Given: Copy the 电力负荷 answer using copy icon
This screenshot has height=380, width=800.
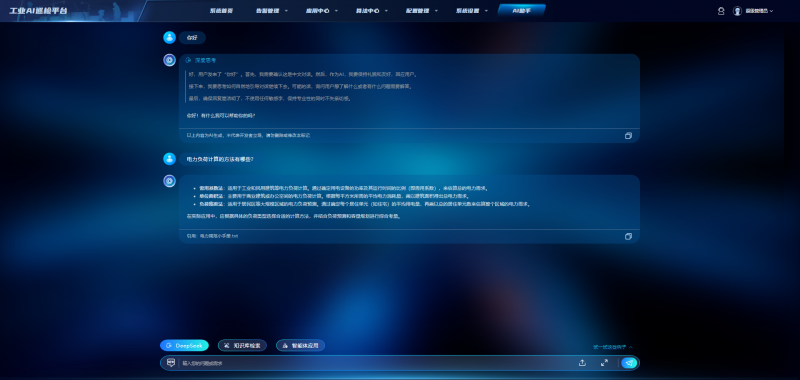Looking at the screenshot, I should [628, 237].
